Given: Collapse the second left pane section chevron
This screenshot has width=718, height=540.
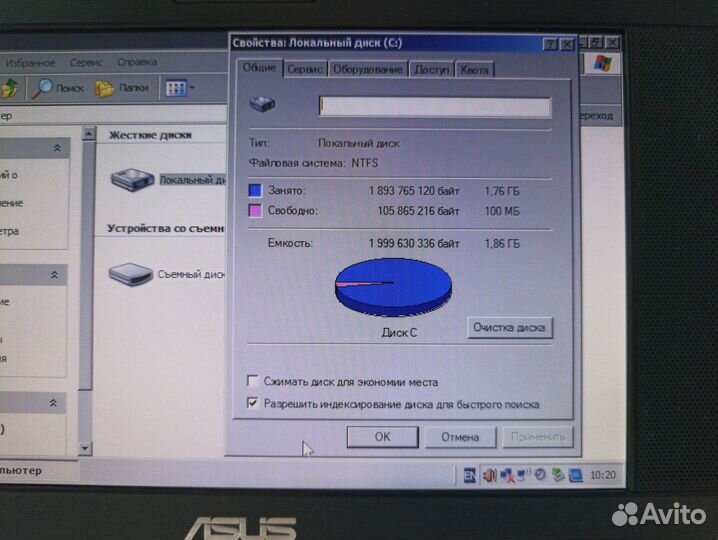Looking at the screenshot, I should (54, 275).
